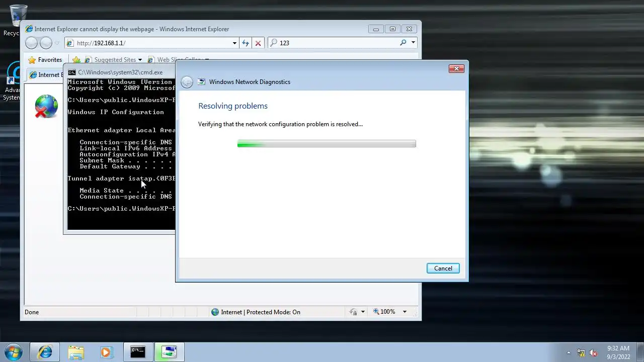Click the Internet Explorer title bar icon

pyautogui.click(x=29, y=29)
